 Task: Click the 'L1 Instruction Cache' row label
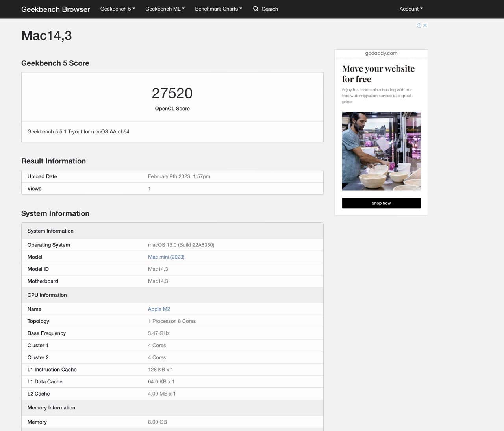pos(52,370)
